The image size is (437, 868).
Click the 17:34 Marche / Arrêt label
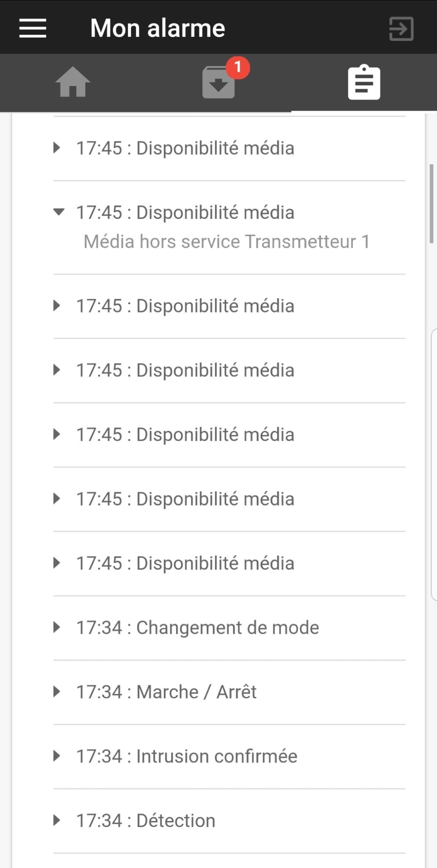(166, 692)
